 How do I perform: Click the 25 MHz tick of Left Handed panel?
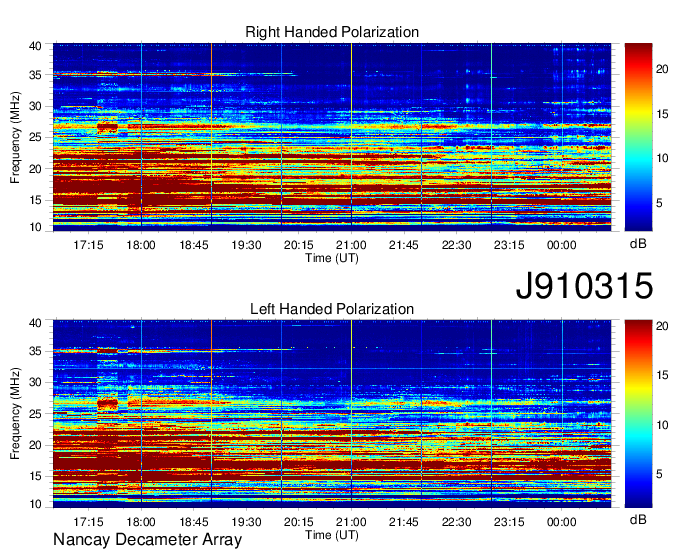click(x=35, y=414)
